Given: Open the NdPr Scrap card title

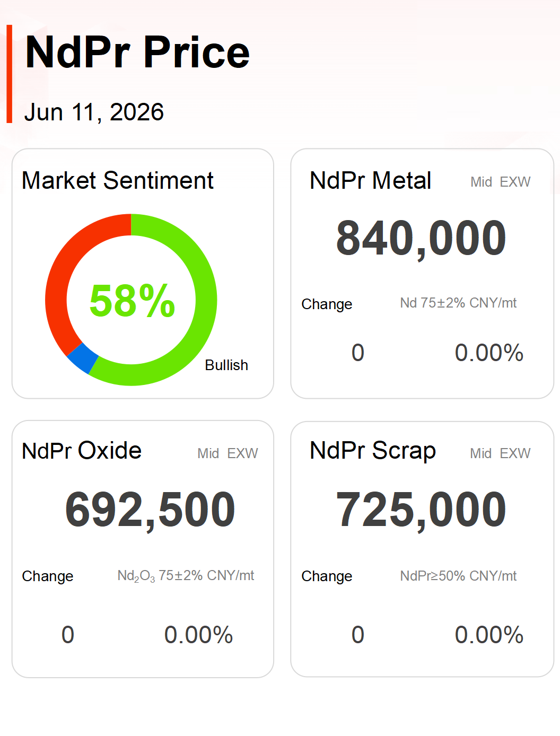Looking at the screenshot, I should pyautogui.click(x=373, y=451).
